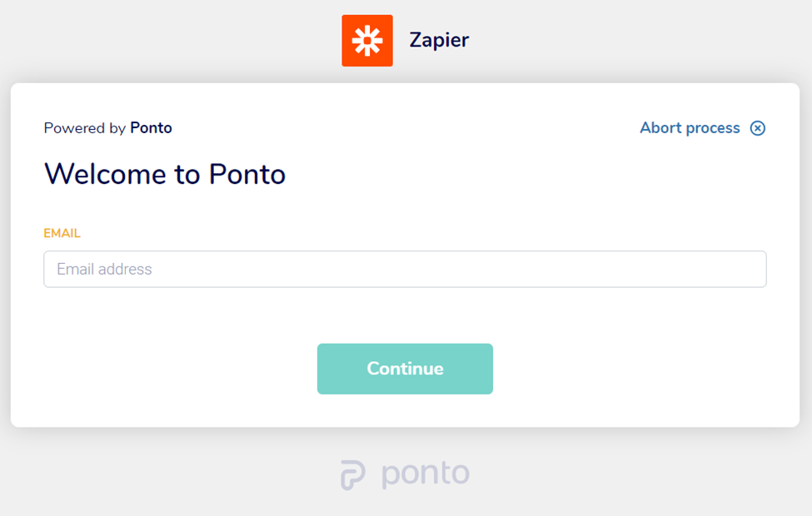This screenshot has height=516, width=812.
Task: Focus the Email address input field
Action: 405,270
